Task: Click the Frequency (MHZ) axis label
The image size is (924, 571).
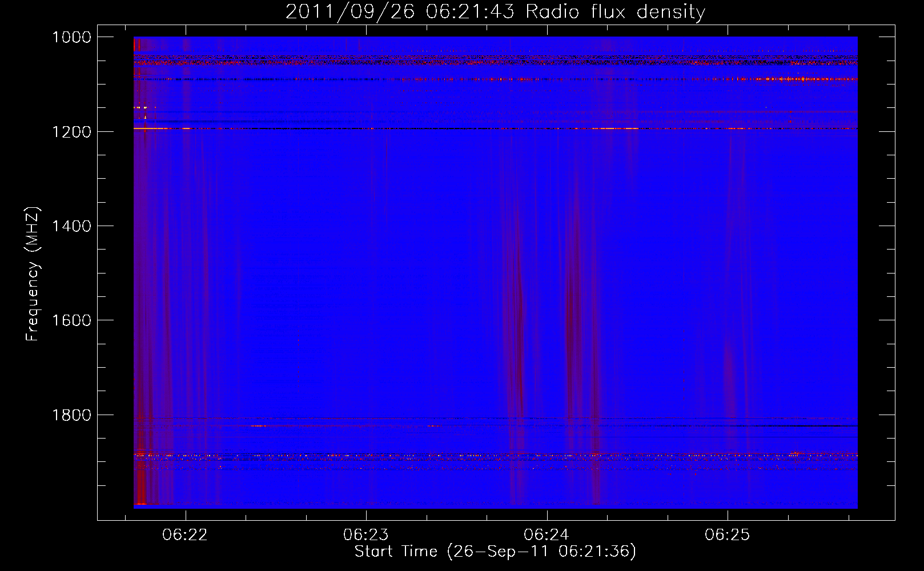Action: [33, 274]
